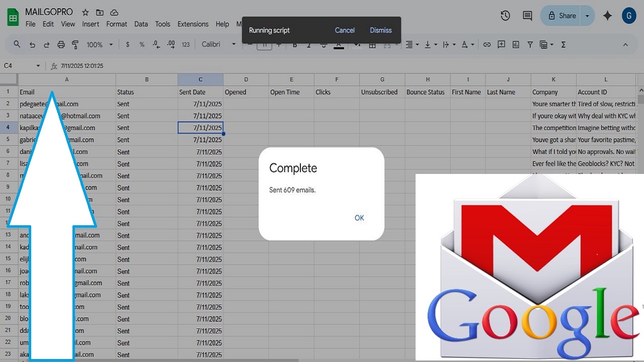Click the "Sent Date" header cell
Viewport: 644px width, 362px height.
coord(200,92)
